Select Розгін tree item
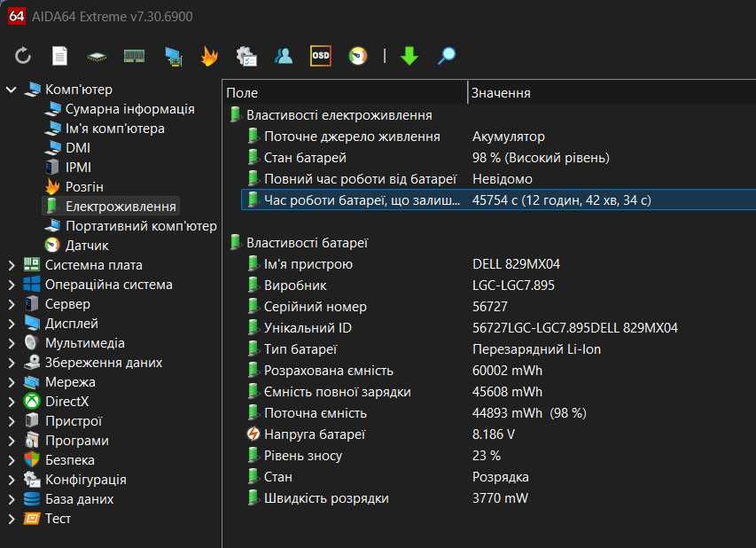Screen dimensions: 756x548 coord(84,187)
